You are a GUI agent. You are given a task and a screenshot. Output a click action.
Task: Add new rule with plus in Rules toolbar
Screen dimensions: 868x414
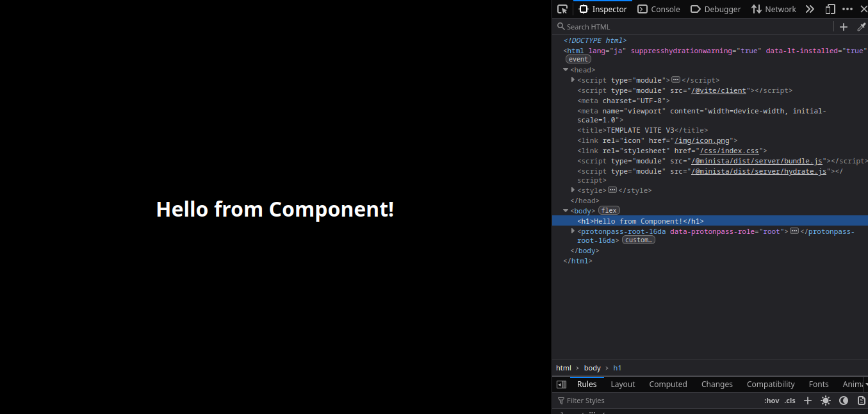point(808,401)
